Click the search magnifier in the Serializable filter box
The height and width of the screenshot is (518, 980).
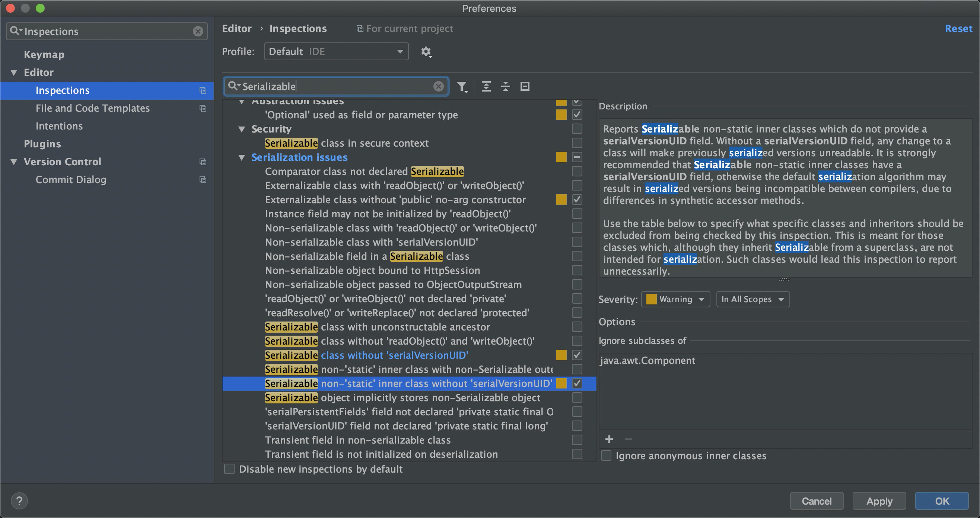pos(233,86)
